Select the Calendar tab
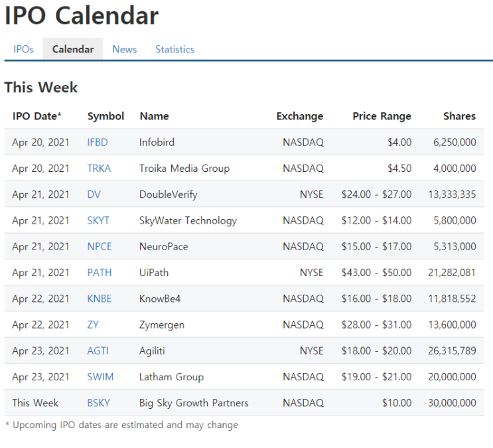 pos(73,49)
